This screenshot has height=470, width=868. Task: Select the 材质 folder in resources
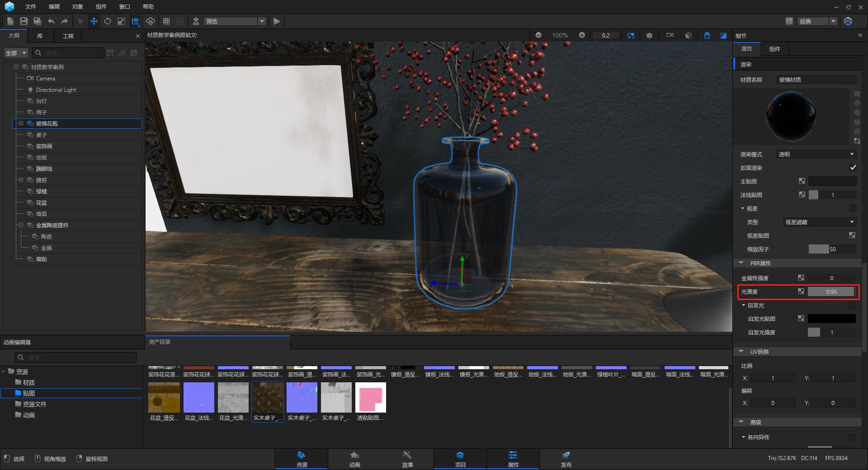pyautogui.click(x=28, y=382)
